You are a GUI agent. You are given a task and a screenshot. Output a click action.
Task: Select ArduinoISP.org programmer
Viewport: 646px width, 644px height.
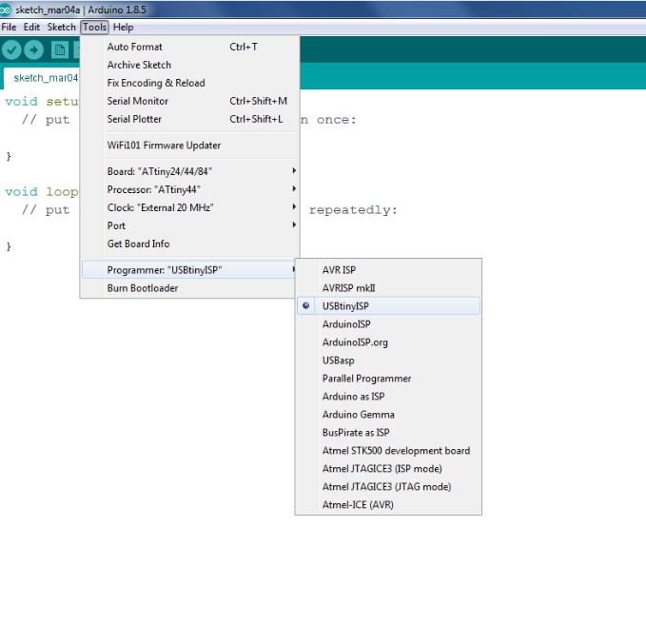(388, 342)
